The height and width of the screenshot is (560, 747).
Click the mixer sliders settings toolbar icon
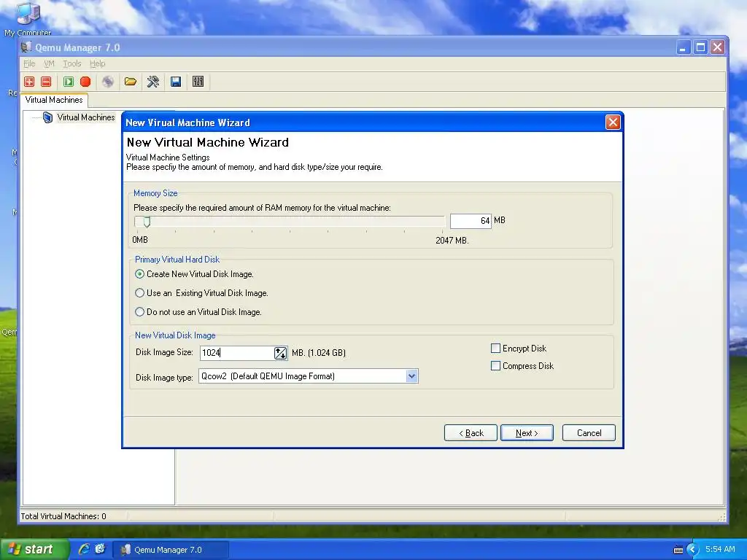tap(198, 82)
